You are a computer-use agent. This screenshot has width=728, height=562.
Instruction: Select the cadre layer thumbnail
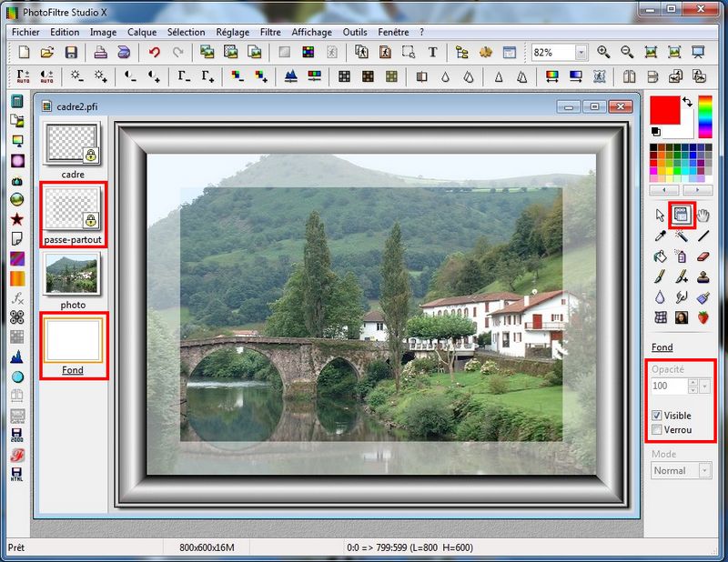pyautogui.click(x=72, y=144)
